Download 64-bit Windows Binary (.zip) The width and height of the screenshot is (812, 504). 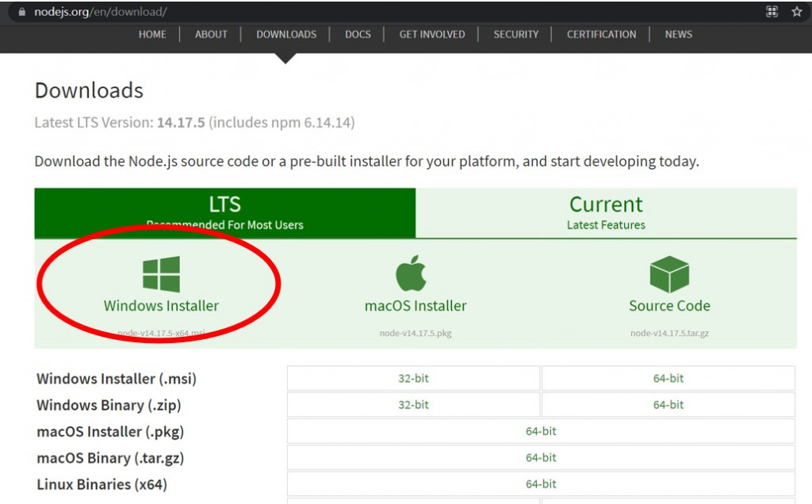(668, 405)
